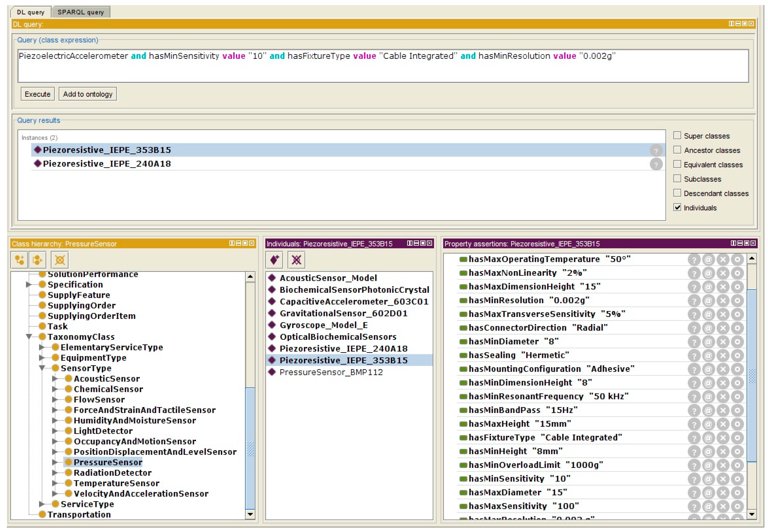
Task: Click the delete individual icon
Action: point(296,260)
